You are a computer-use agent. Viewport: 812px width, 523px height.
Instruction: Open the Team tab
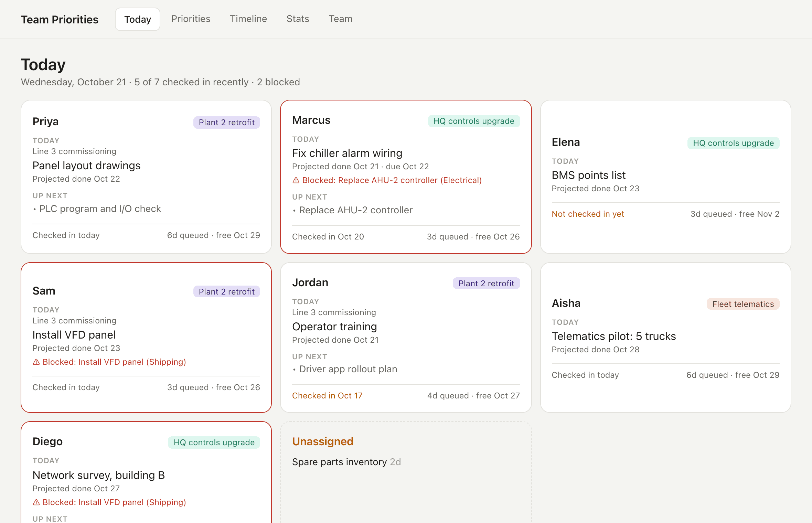click(x=340, y=19)
